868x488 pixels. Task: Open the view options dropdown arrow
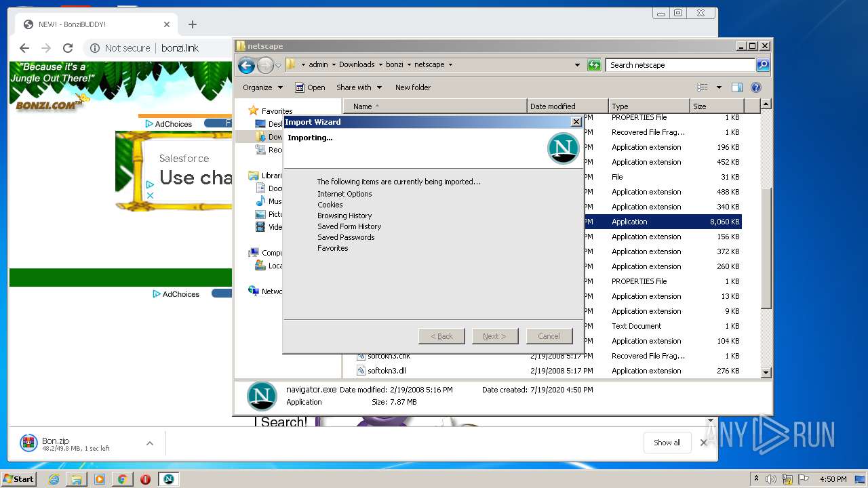coord(719,87)
